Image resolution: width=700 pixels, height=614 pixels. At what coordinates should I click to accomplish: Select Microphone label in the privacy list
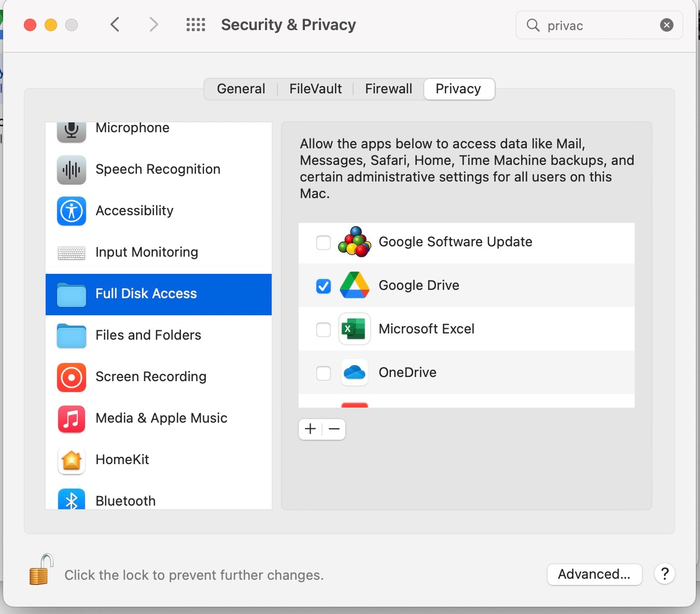tap(133, 128)
